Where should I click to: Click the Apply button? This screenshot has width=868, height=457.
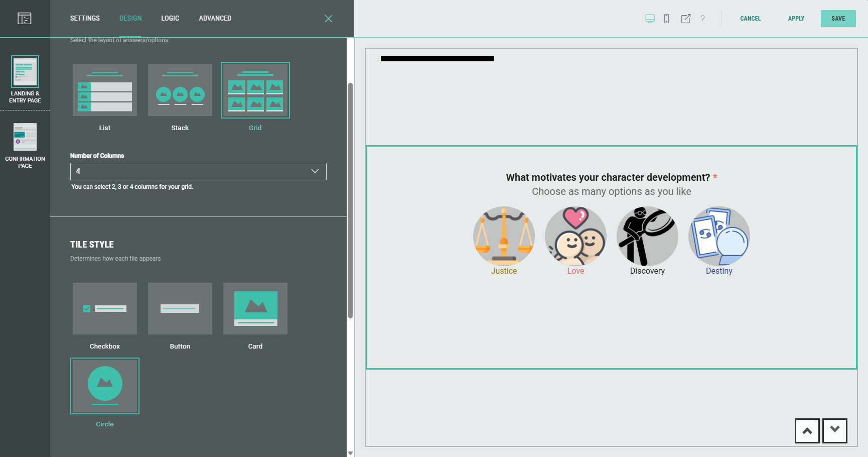tap(796, 19)
